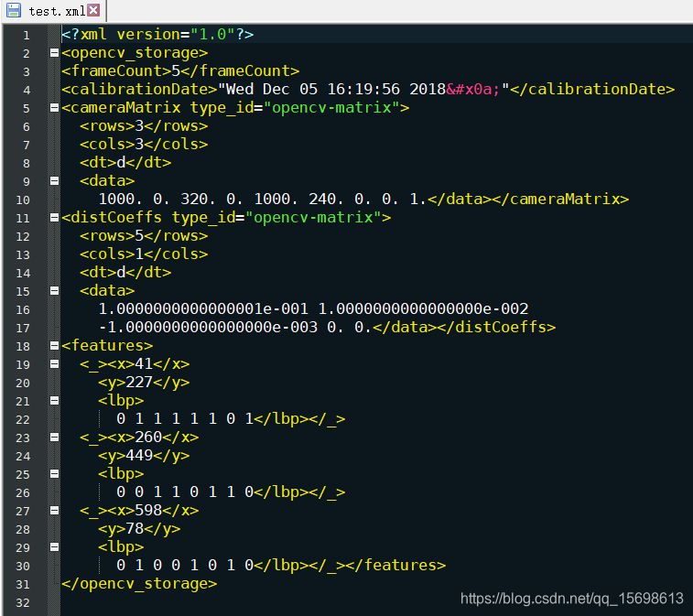Image resolution: width=693 pixels, height=616 pixels.
Task: Collapse the lbp fold at line 29
Action: coord(54,547)
